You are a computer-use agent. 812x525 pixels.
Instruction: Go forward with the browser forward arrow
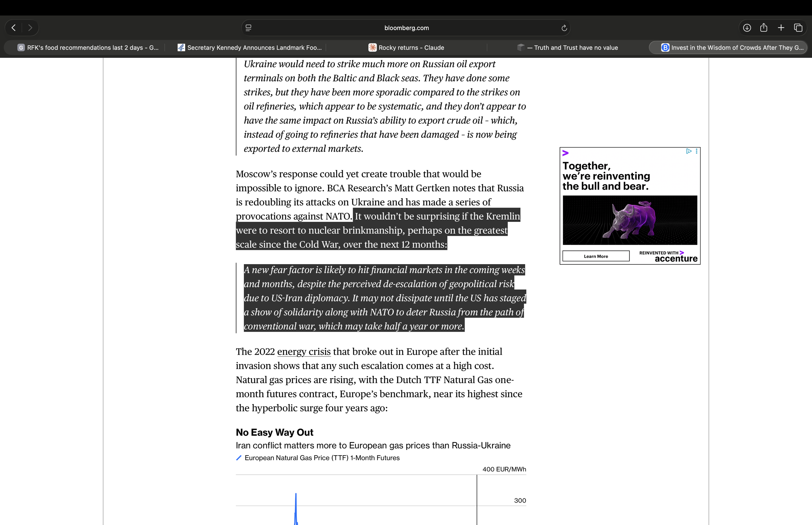click(30, 28)
